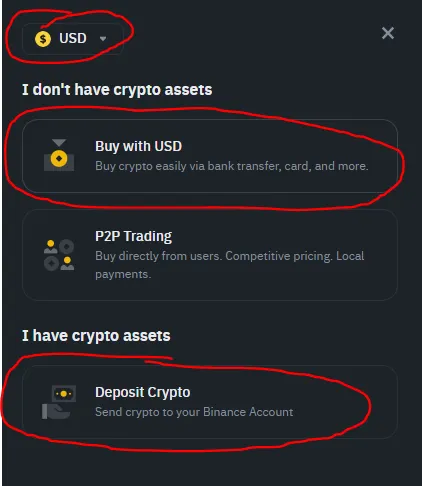Choose the P2P Trading option

pos(210,255)
